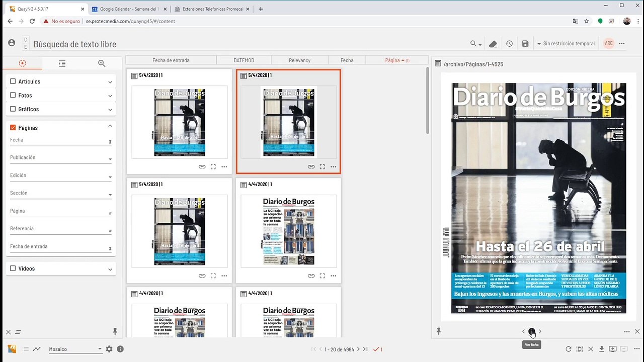The width and height of the screenshot is (644, 362).
Task: Check the Fotos checkbox
Action: pyautogui.click(x=13, y=95)
